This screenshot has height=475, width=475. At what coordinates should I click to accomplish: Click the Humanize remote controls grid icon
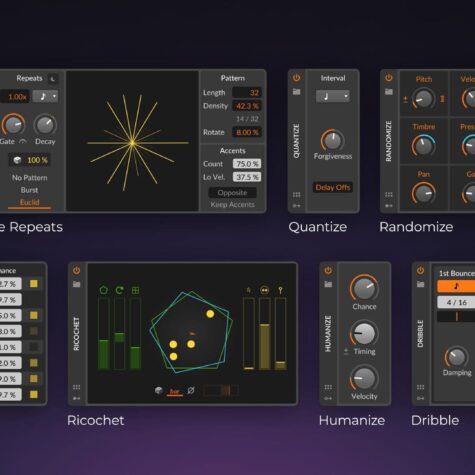328,387
